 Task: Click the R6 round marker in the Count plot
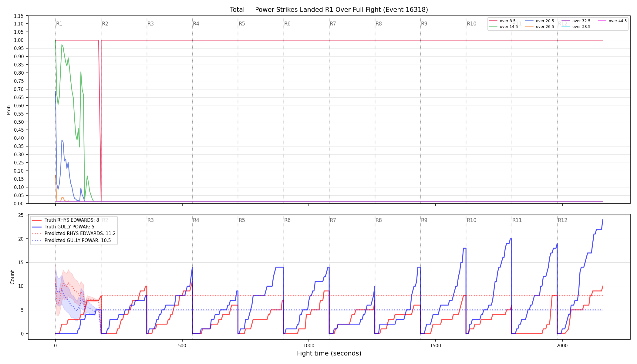287,220
